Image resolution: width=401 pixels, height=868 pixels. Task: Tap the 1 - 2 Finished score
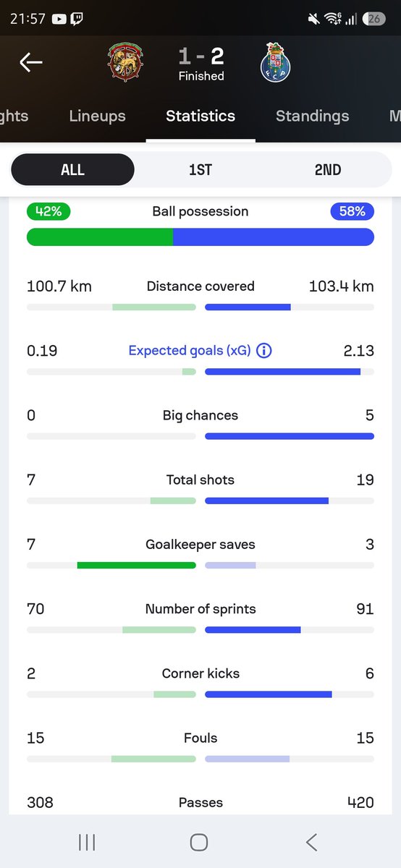click(200, 64)
